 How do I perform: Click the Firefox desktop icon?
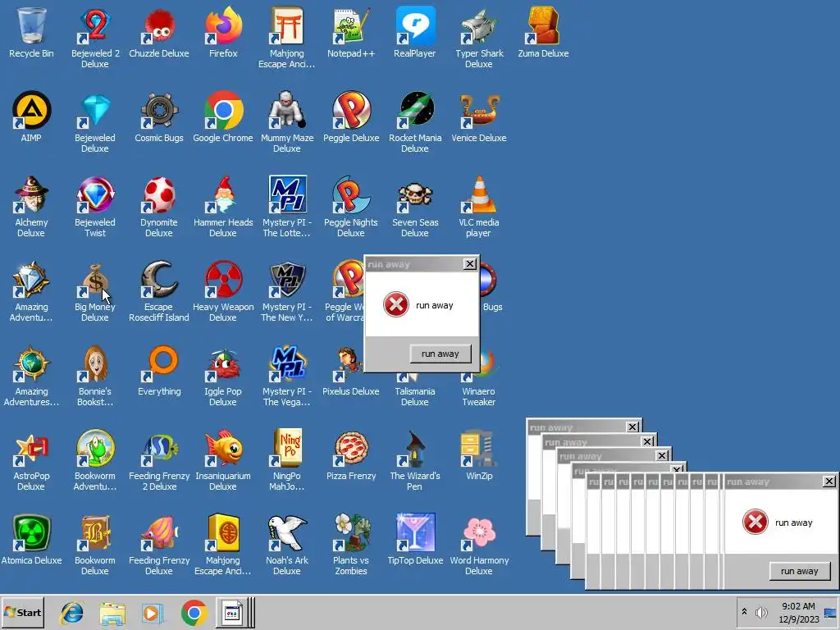(x=223, y=25)
